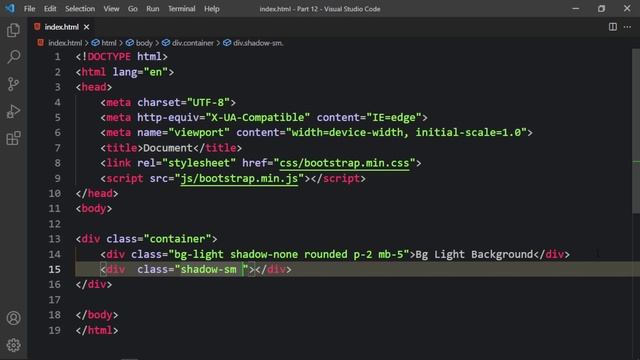The height and width of the screenshot is (360, 640).
Task: Open the Run menu
Action: point(153,9)
